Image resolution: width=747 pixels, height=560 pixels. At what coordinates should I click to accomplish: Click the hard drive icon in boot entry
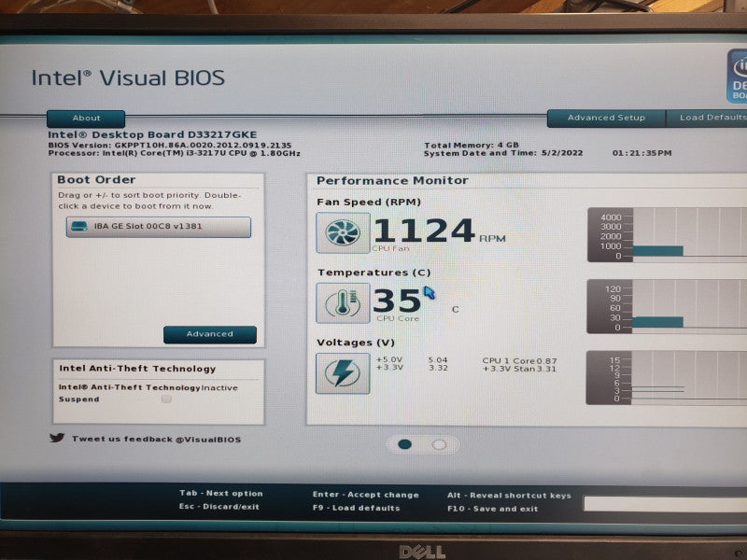point(79,227)
